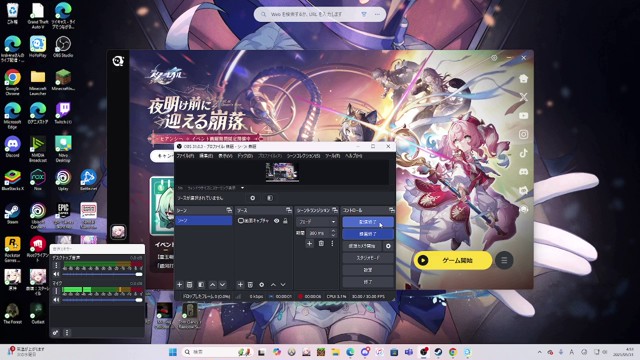
Task: Open the Grand Theft Auto V desktop file
Action: point(38,15)
